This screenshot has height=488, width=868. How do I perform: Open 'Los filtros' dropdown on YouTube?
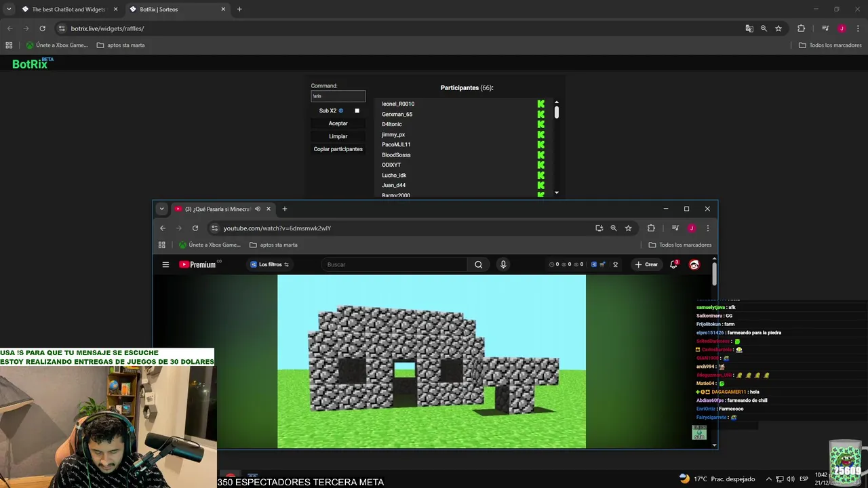pos(270,264)
